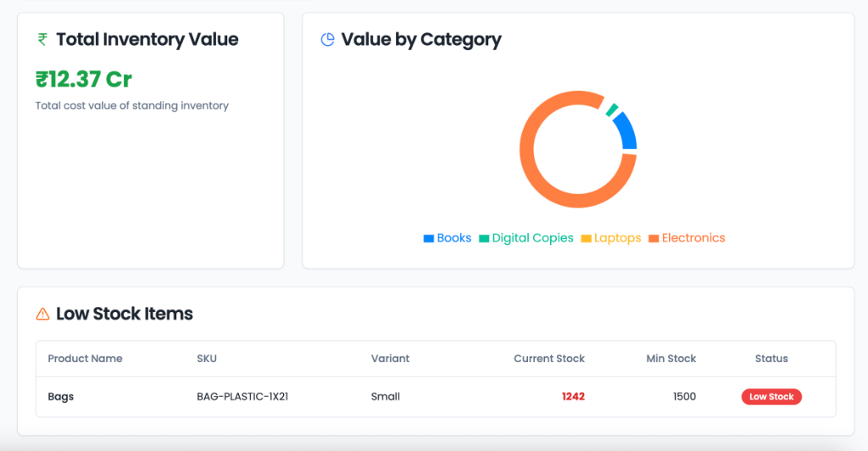Click the Status column header
The width and height of the screenshot is (868, 451).
click(x=771, y=359)
